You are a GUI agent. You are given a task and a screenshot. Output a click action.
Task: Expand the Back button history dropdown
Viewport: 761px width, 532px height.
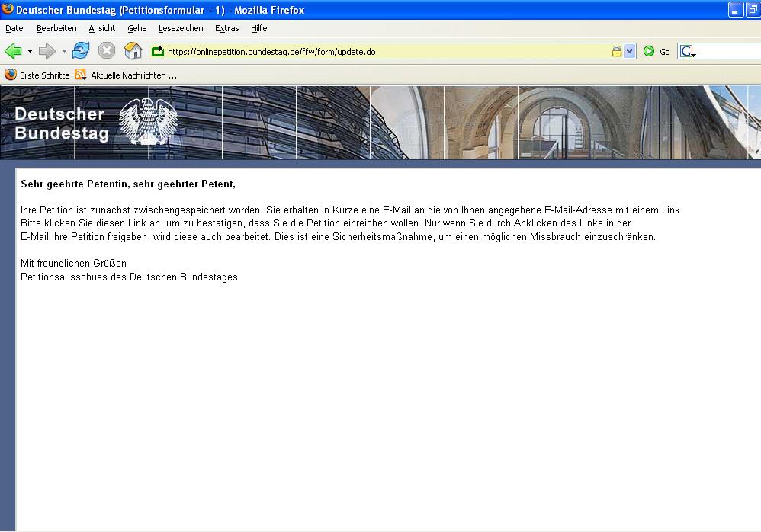tap(31, 51)
